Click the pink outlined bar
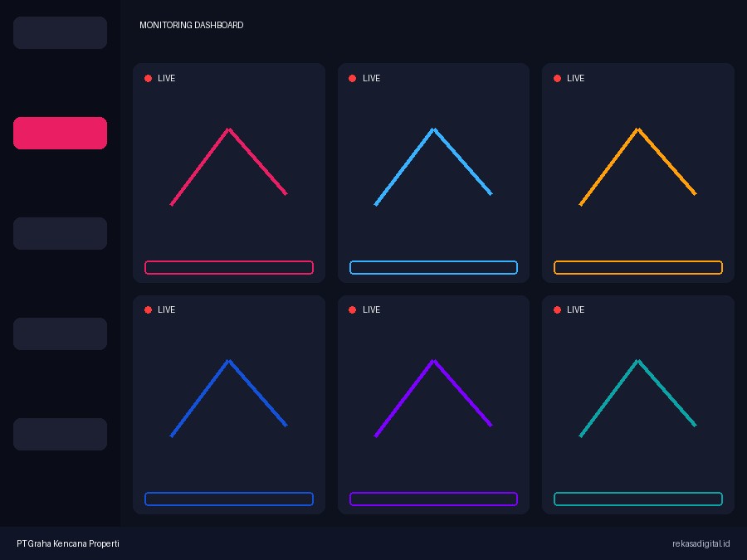Screen dimensions: 747x560 click(229, 268)
